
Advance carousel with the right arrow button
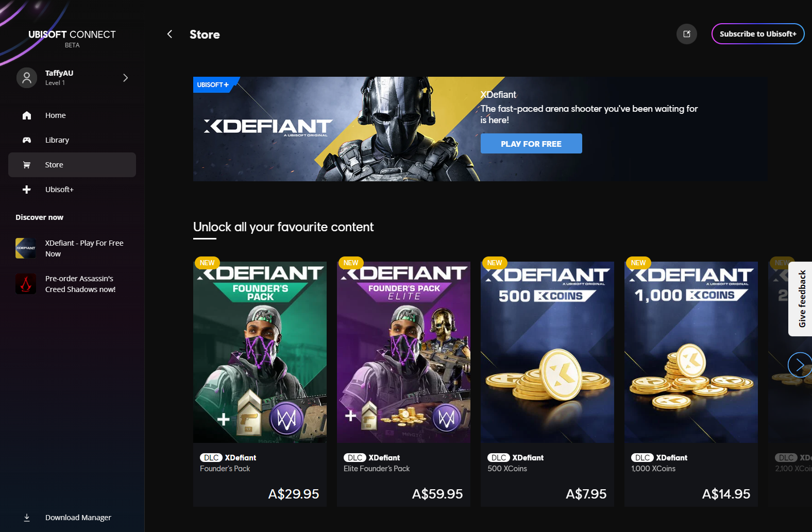tap(800, 365)
